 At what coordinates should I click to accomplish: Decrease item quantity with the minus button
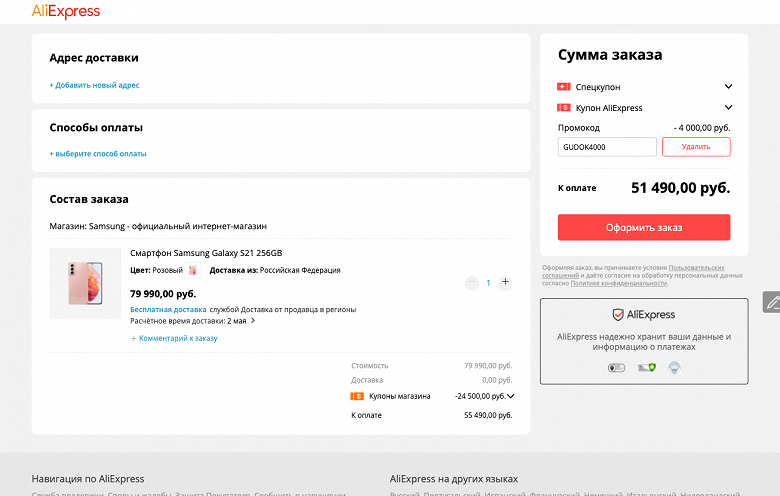pos(472,283)
